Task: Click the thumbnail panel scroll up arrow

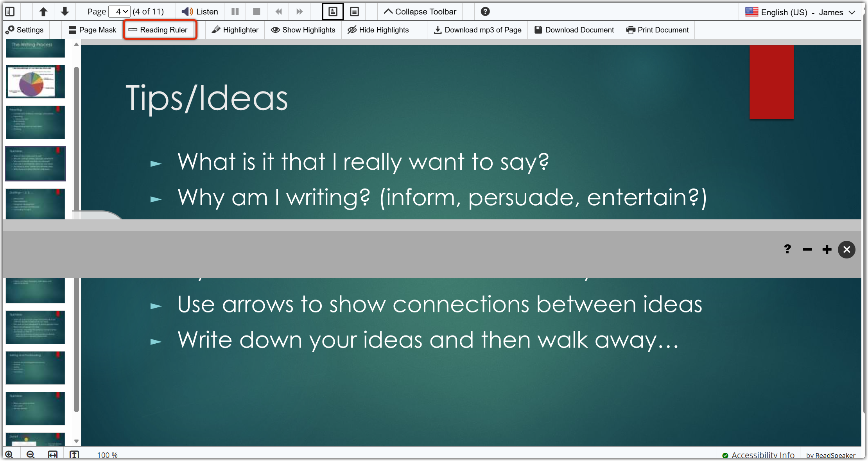Action: [77, 45]
